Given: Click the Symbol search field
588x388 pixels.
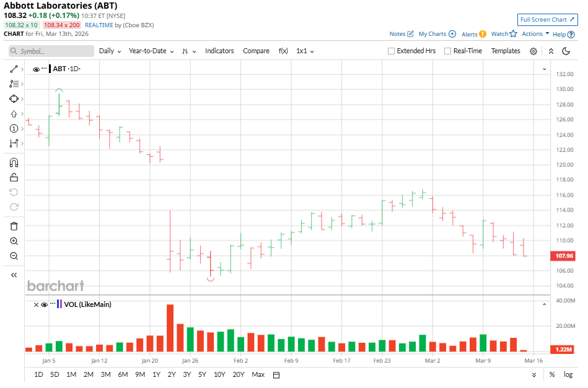Looking at the screenshot, I should click(51, 51).
